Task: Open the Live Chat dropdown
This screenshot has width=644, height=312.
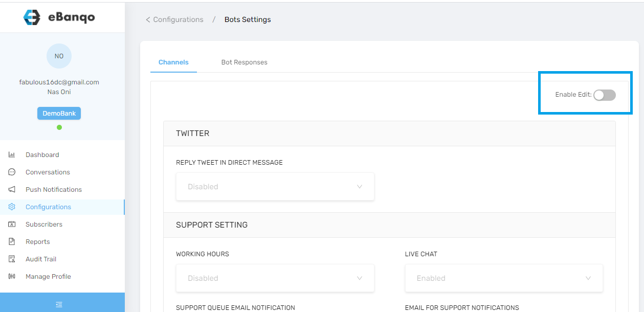Action: [x=504, y=278]
